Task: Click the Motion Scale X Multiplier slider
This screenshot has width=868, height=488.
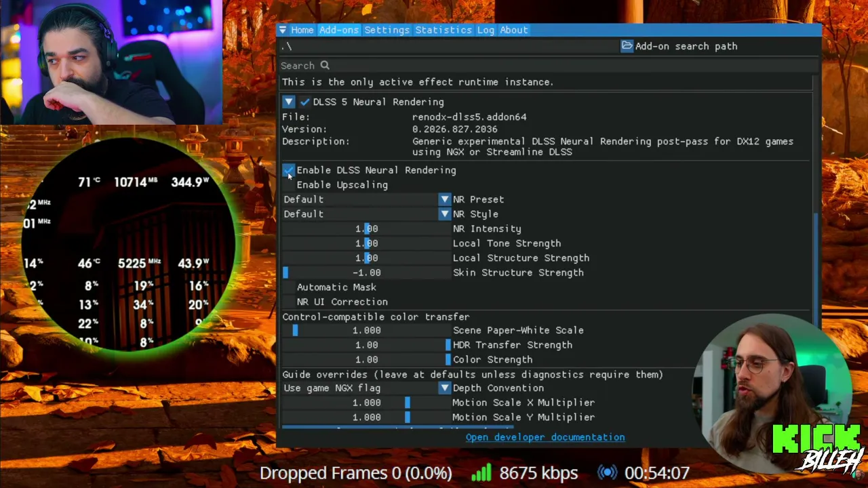Action: (366, 403)
